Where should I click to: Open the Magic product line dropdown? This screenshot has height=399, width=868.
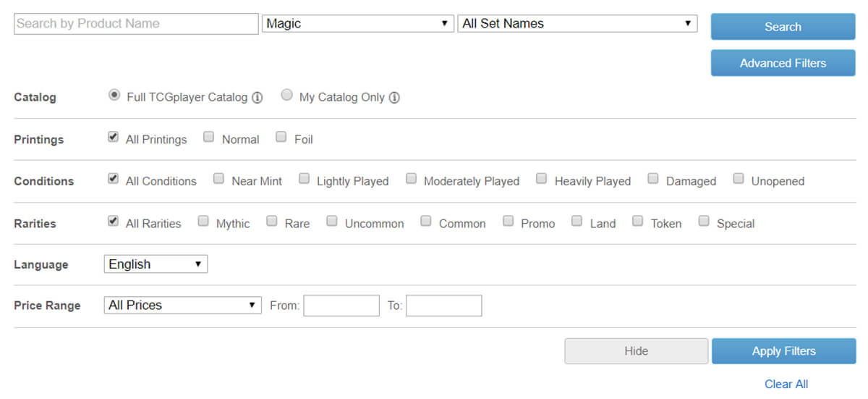(x=357, y=24)
